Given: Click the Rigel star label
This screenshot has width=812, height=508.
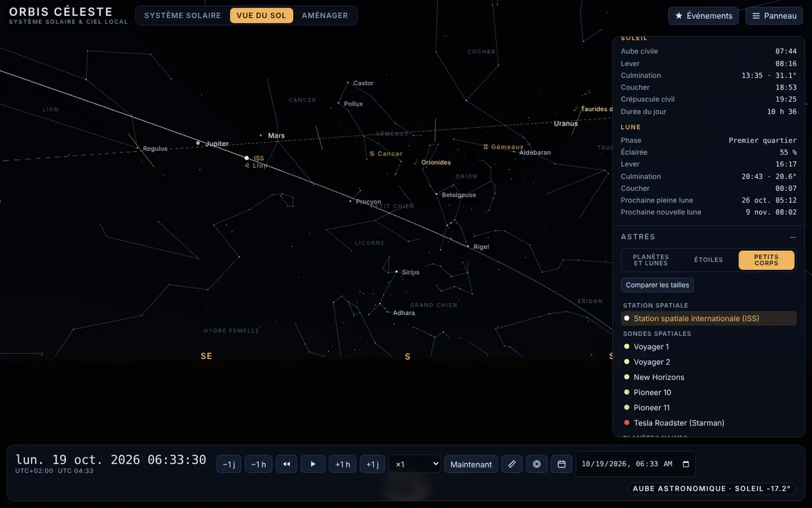Looking at the screenshot, I should [481, 247].
